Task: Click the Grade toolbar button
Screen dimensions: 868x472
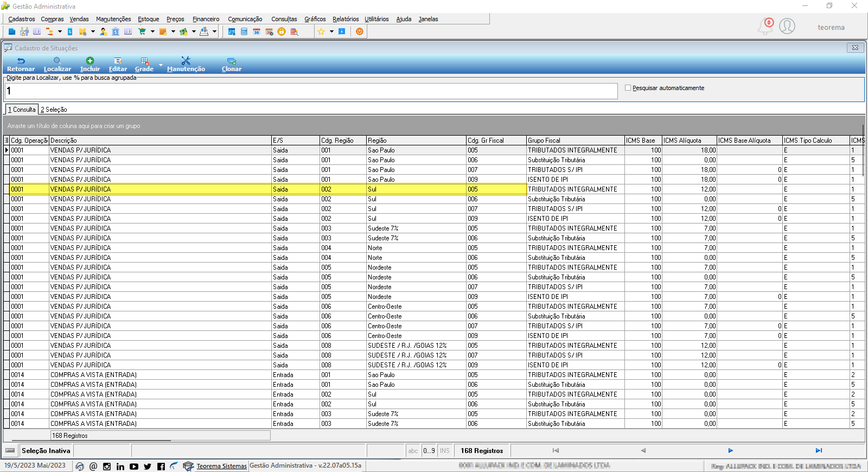Action: 144,65
